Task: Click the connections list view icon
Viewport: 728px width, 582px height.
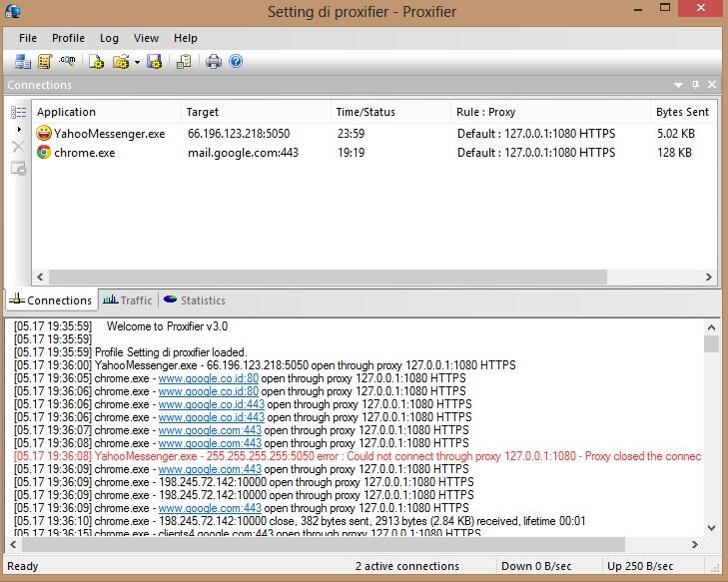Action: [x=19, y=113]
